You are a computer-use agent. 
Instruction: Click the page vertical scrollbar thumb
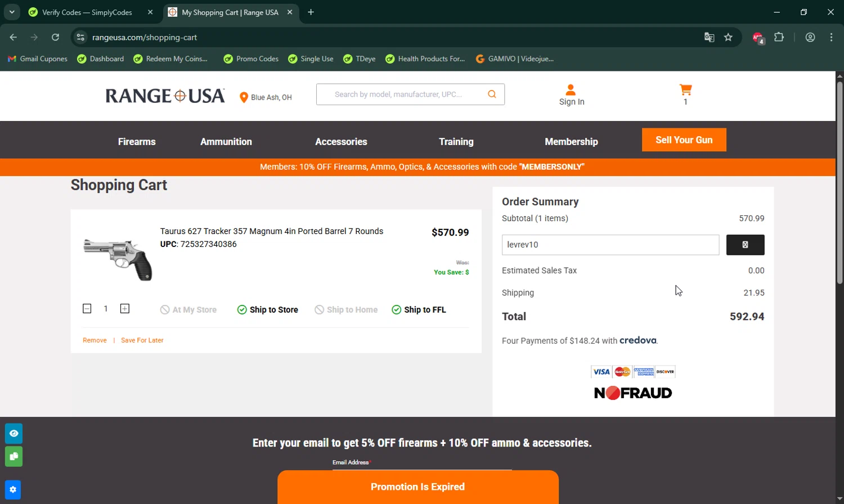[839, 182]
